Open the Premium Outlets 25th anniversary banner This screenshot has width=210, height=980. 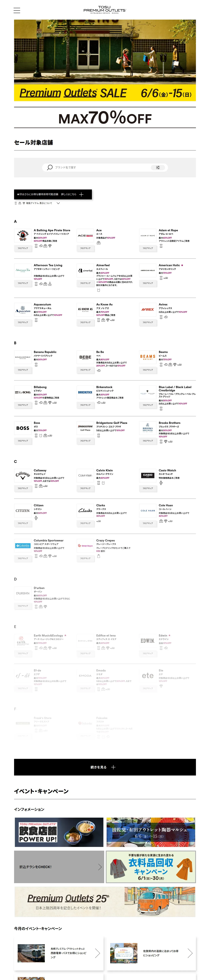coord(105,902)
